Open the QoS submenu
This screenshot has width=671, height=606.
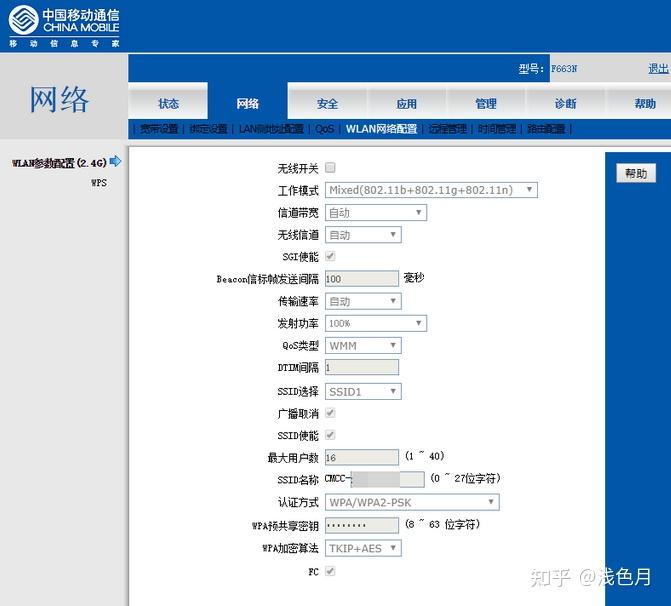click(324, 129)
